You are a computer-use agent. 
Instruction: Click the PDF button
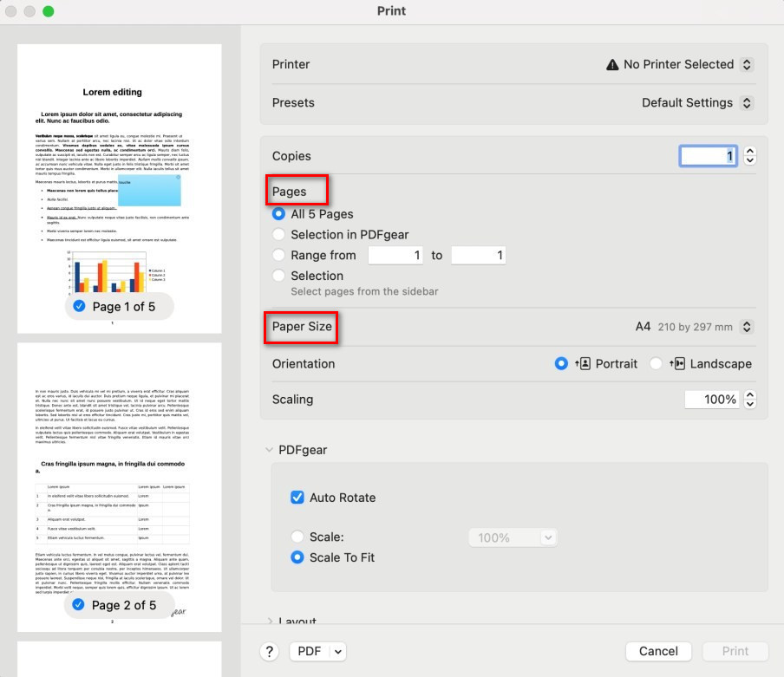(310, 652)
